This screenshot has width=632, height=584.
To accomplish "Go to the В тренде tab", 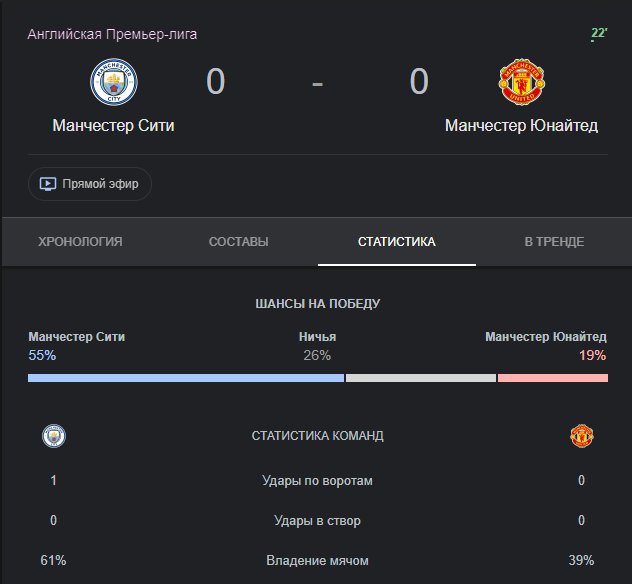I will pyautogui.click(x=554, y=242).
